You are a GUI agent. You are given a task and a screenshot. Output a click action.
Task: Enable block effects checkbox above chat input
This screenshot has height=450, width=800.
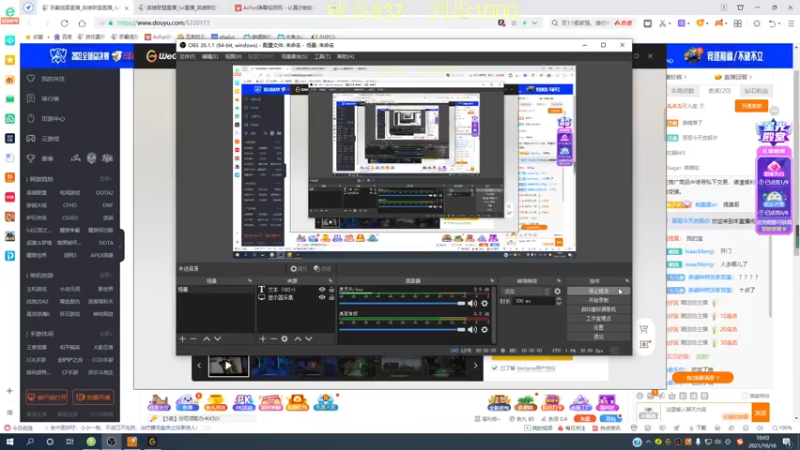[x=744, y=396]
